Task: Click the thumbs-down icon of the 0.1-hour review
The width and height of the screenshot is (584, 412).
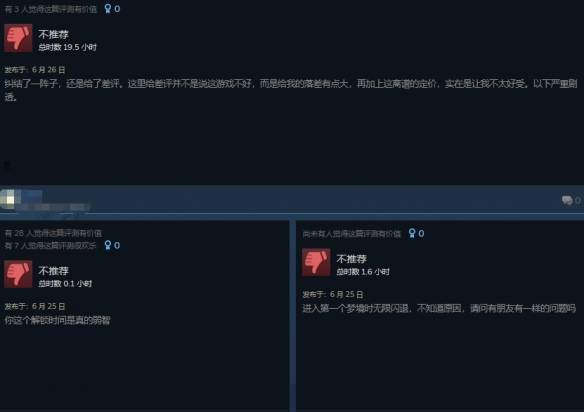Action: pyautogui.click(x=18, y=274)
